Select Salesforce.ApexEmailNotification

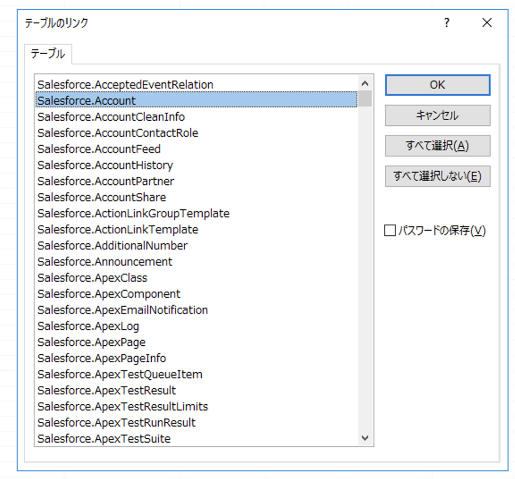[x=197, y=310]
